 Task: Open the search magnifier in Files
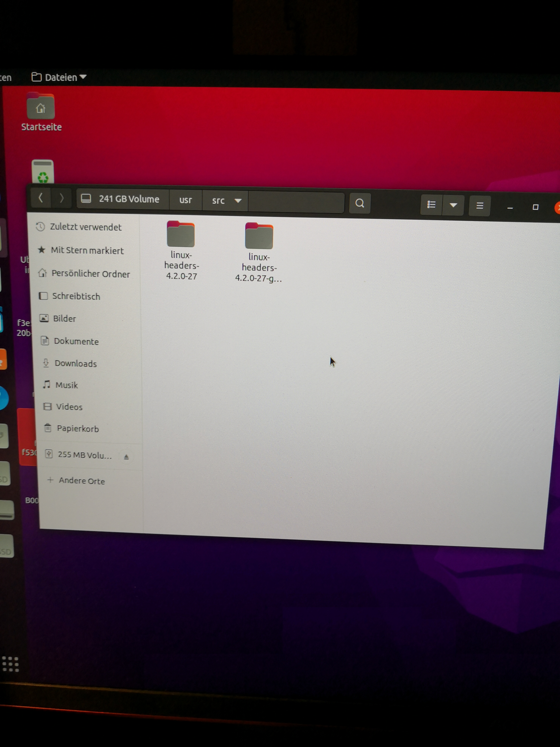(x=359, y=203)
